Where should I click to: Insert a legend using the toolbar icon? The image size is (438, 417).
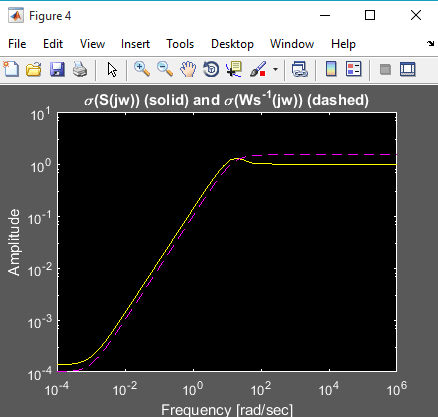pyautogui.click(x=354, y=69)
